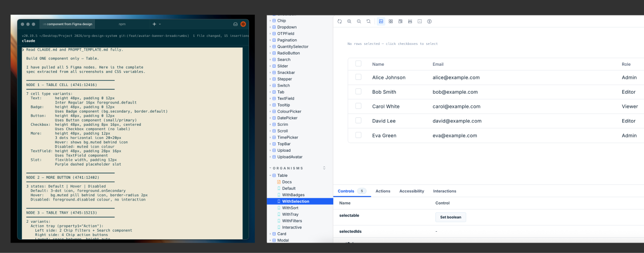Select the TimePicker component in sidebar
644x253 pixels.
288,137
